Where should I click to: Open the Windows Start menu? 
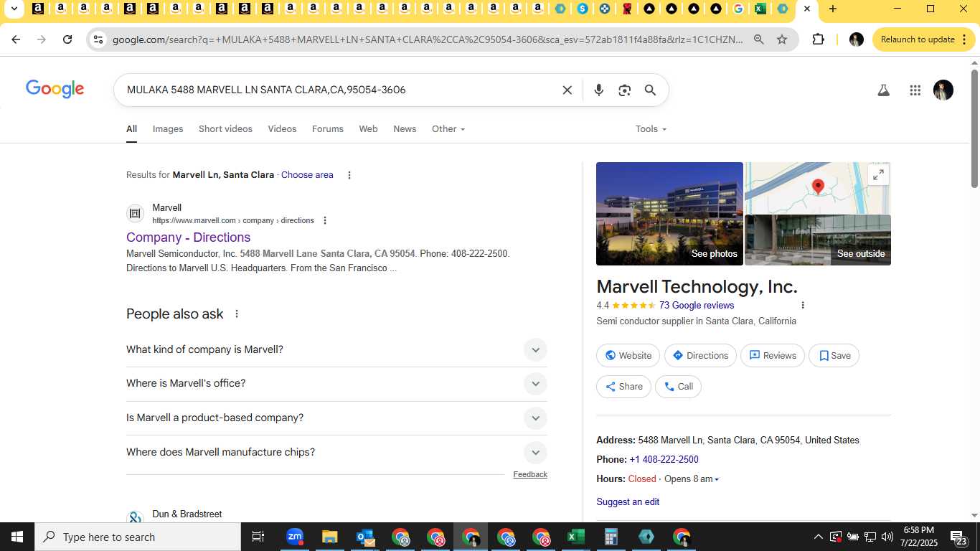coord(17,537)
